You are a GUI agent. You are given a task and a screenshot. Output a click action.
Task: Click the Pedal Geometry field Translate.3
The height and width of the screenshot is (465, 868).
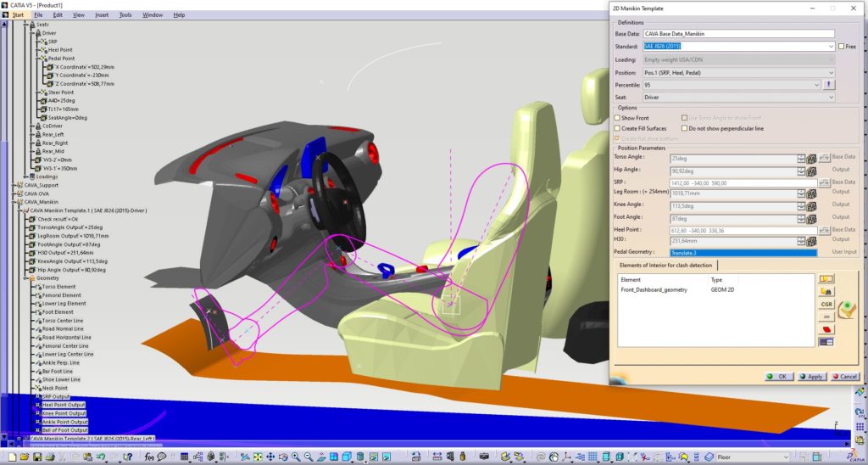743,253
